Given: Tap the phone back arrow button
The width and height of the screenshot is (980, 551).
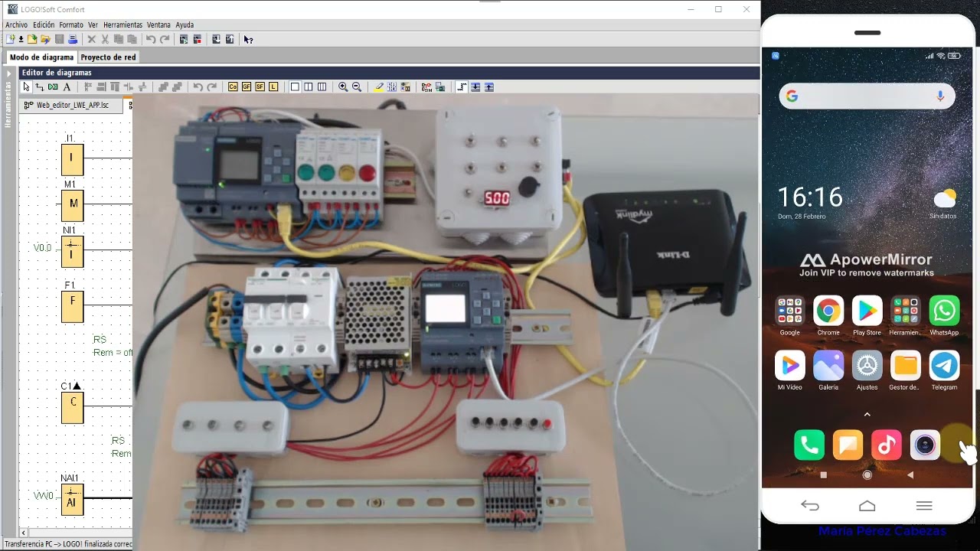Looking at the screenshot, I should 809,506.
